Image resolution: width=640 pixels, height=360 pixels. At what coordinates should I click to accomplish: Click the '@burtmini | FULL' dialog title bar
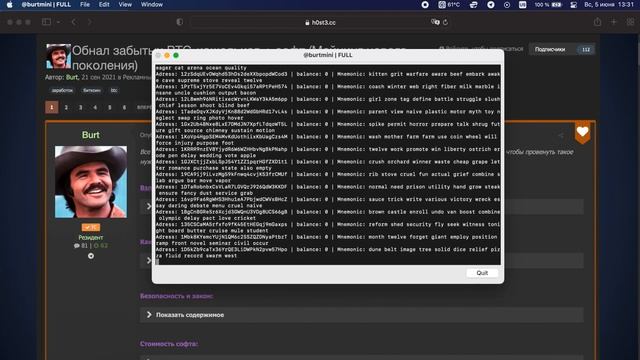point(328,55)
